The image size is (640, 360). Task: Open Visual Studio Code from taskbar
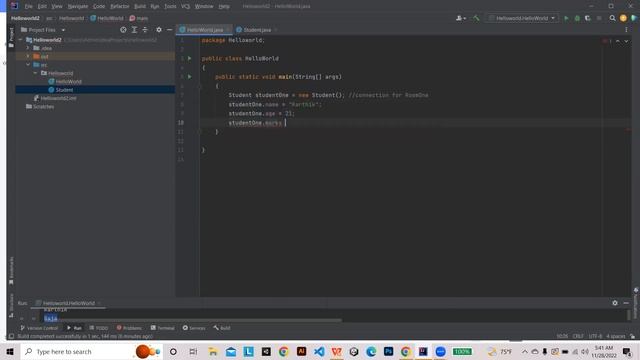319,351
